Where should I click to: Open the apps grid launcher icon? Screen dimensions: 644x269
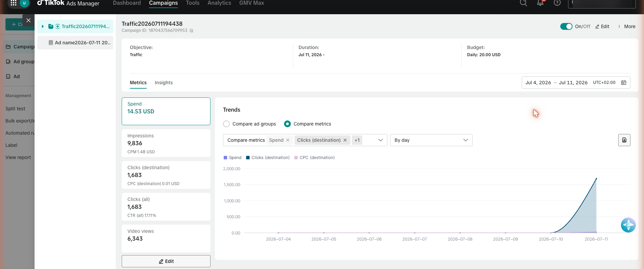pos(14,3)
